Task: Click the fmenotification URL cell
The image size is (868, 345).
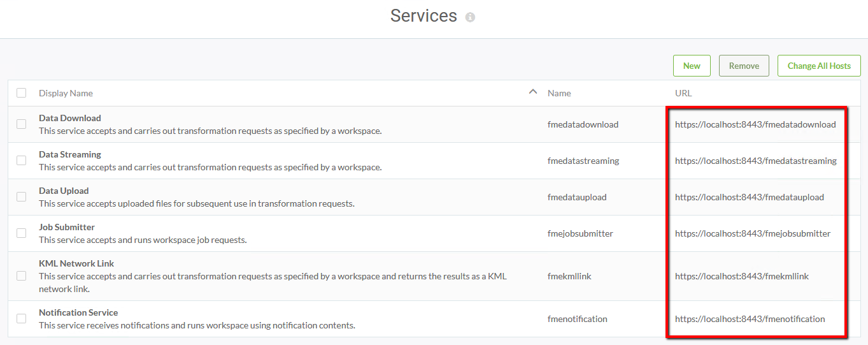Action: tap(750, 319)
